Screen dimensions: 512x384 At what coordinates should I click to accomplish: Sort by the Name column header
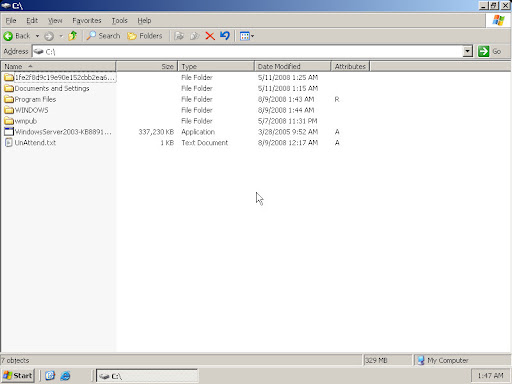[x=58, y=66]
